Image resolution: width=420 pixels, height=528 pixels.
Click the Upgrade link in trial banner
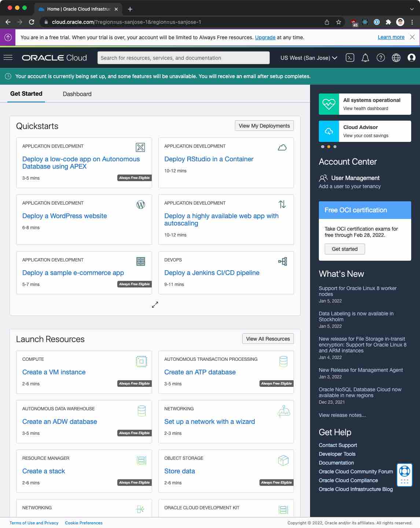(265, 37)
